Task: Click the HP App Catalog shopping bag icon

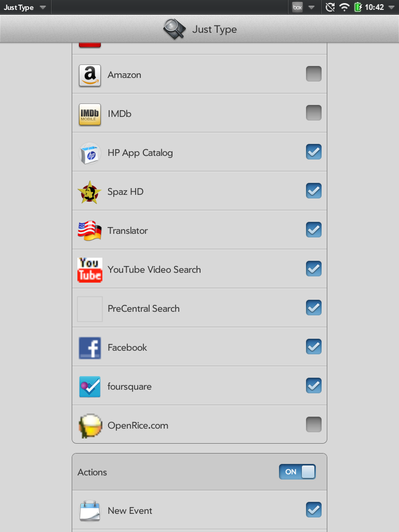Action: [90, 153]
